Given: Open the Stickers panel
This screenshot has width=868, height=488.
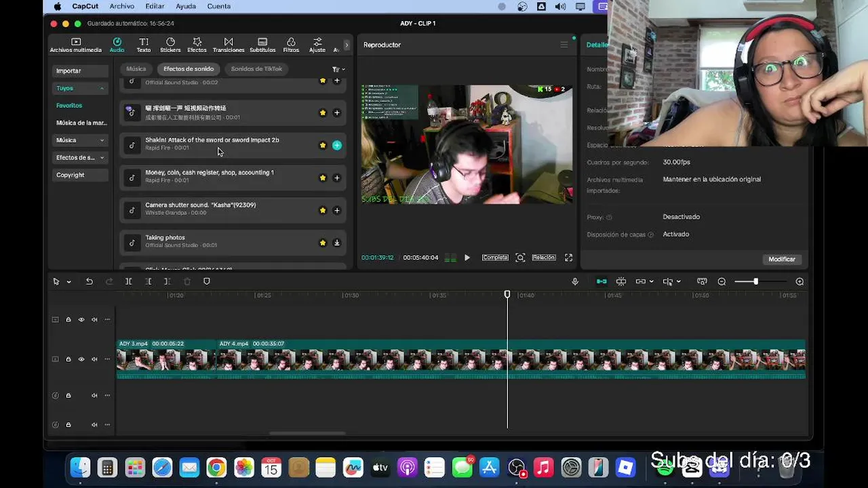Looking at the screenshot, I should [170, 45].
